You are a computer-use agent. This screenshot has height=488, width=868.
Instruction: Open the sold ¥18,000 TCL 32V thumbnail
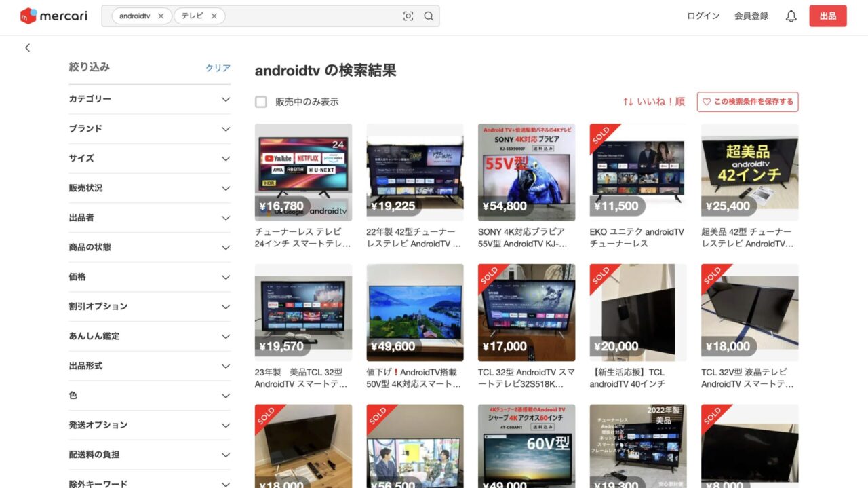(750, 313)
